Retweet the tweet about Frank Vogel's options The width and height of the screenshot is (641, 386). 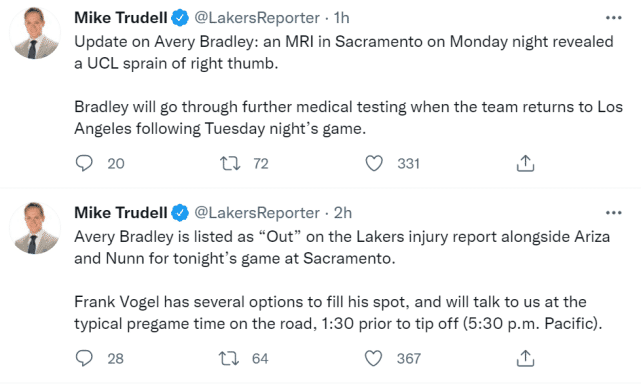tap(229, 358)
